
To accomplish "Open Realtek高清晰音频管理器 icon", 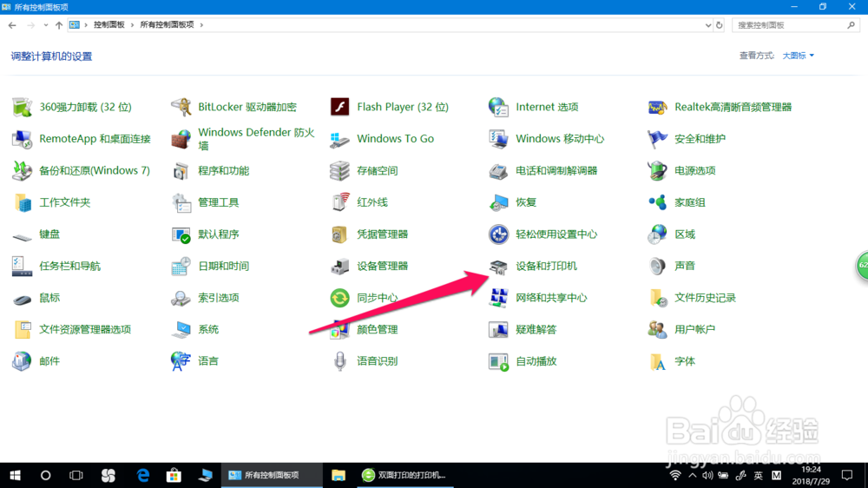I will click(657, 107).
